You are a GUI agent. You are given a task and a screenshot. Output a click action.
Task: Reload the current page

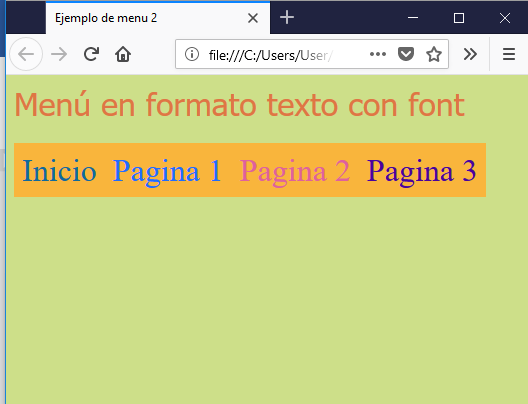click(91, 54)
